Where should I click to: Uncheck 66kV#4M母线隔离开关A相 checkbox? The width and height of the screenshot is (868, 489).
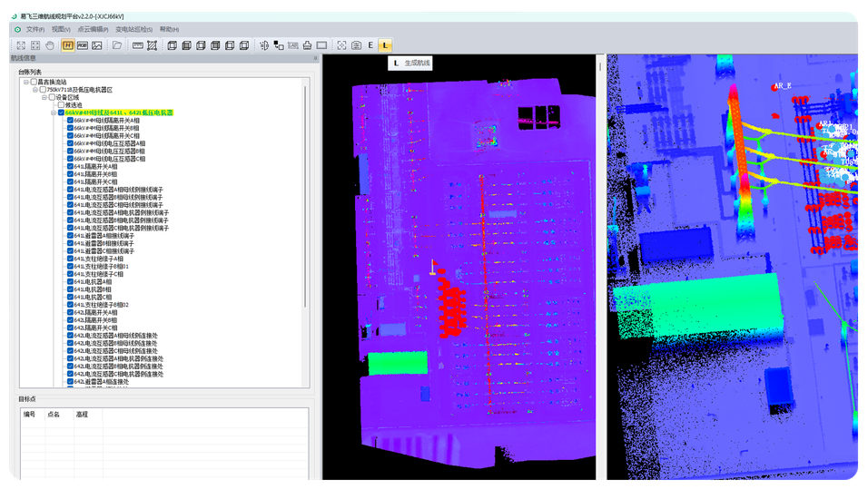point(70,121)
